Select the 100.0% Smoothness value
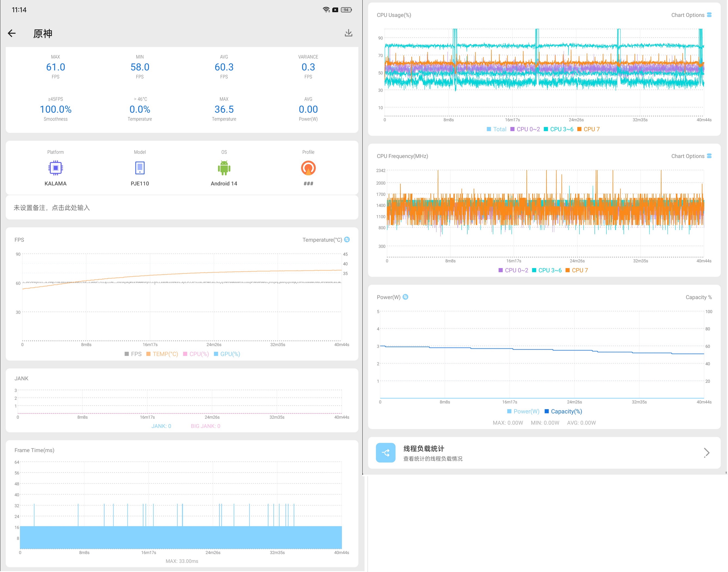 point(56,109)
